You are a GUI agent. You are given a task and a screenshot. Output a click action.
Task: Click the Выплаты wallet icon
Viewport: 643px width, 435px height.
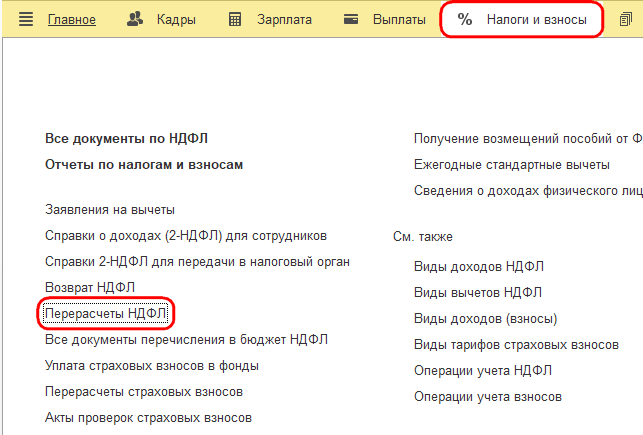coord(351,19)
